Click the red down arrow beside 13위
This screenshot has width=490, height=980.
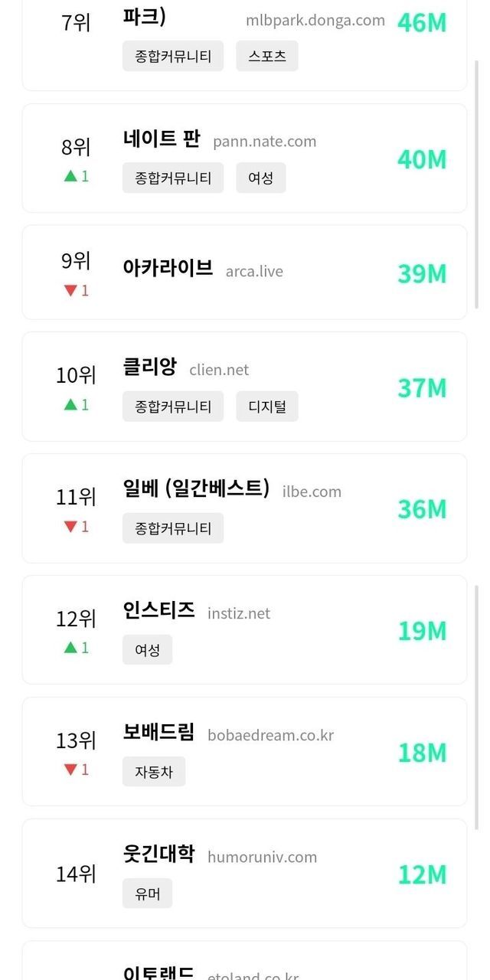point(70,769)
